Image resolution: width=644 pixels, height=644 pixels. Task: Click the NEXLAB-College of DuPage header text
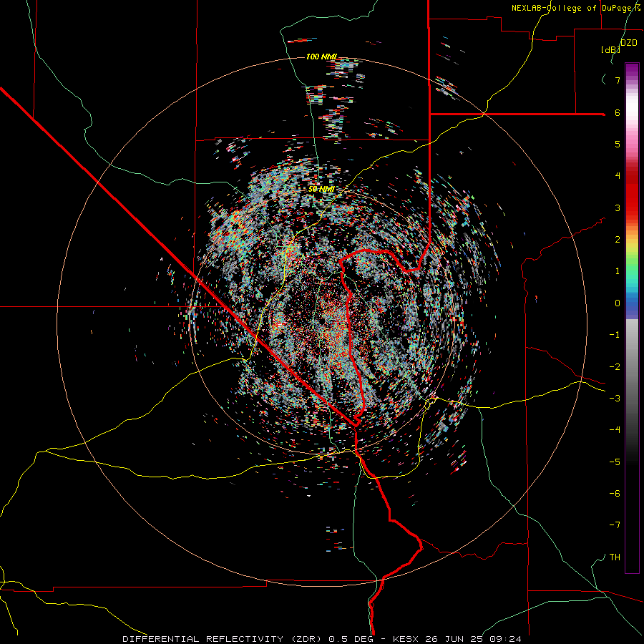click(572, 8)
